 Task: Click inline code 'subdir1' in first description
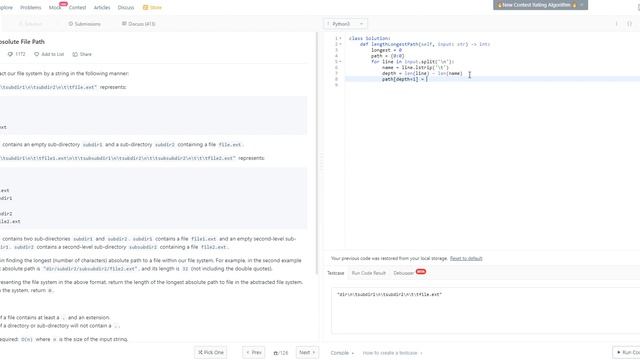pyautogui.click(x=93, y=144)
